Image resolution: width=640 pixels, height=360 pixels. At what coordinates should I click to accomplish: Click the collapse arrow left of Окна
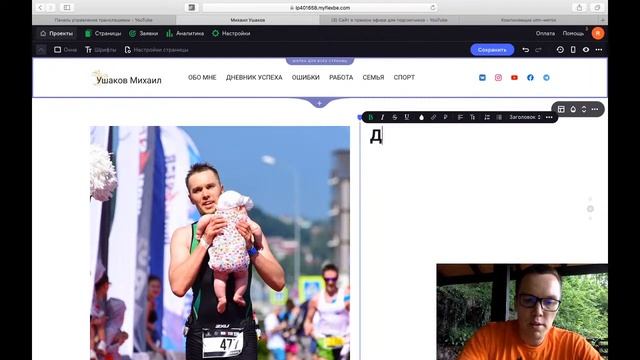(41, 50)
